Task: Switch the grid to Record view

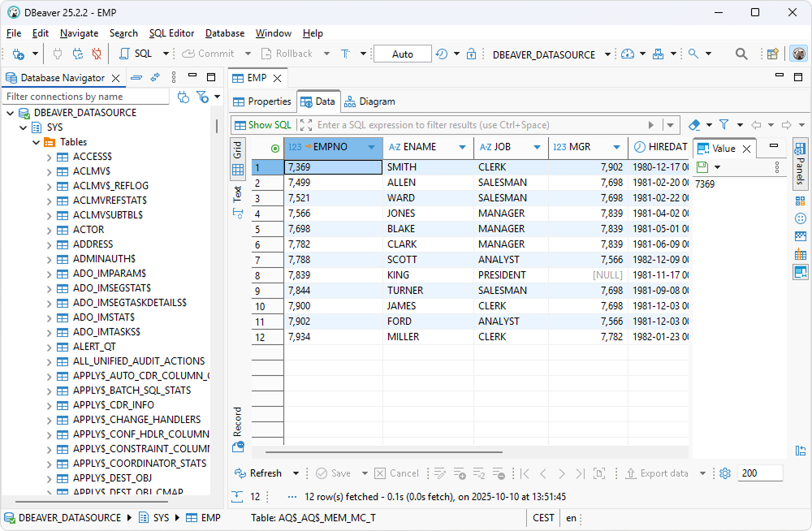Action: (x=237, y=425)
